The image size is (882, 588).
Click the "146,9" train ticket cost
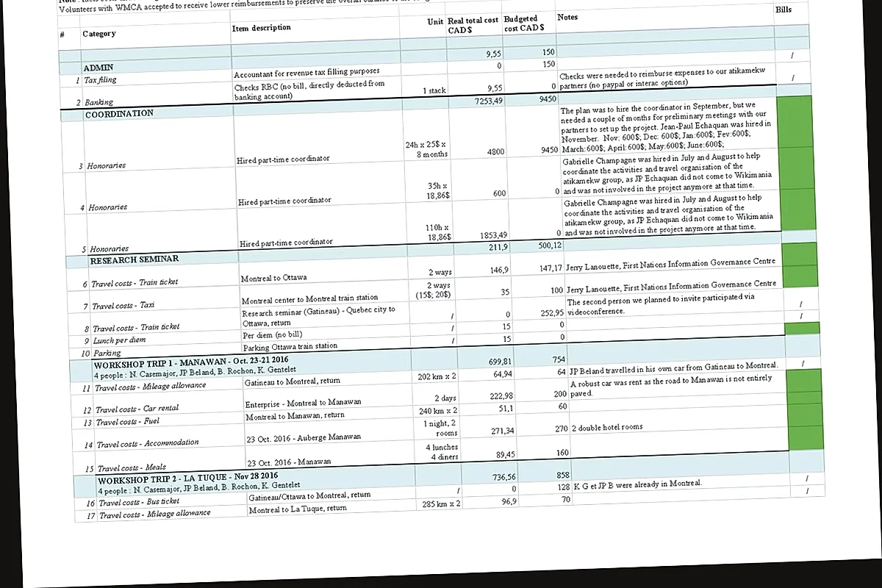coord(500,270)
